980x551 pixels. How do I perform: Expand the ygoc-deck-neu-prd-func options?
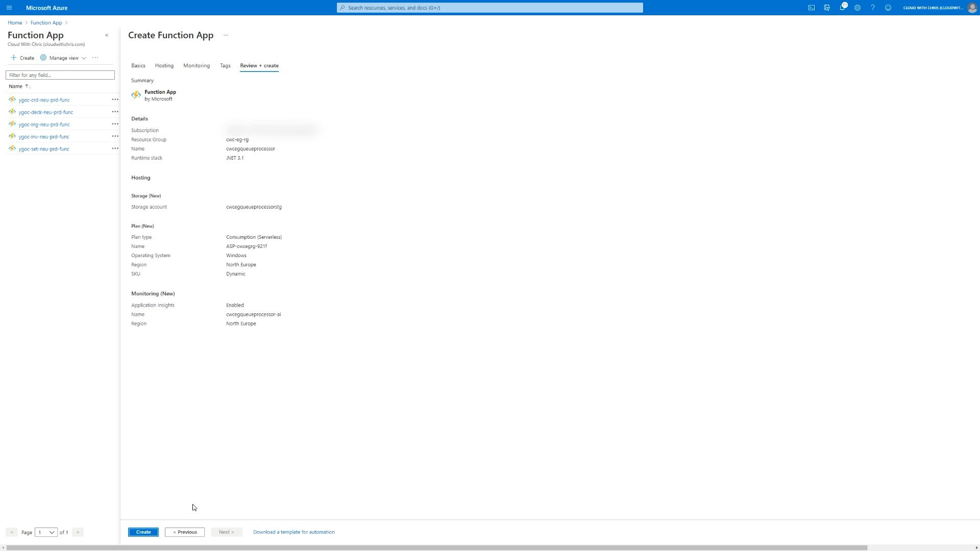(x=115, y=112)
